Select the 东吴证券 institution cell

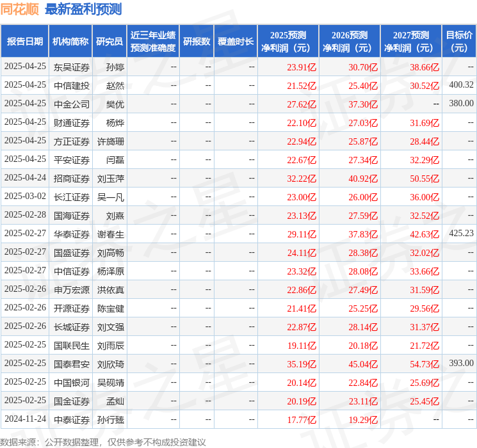(x=72, y=67)
